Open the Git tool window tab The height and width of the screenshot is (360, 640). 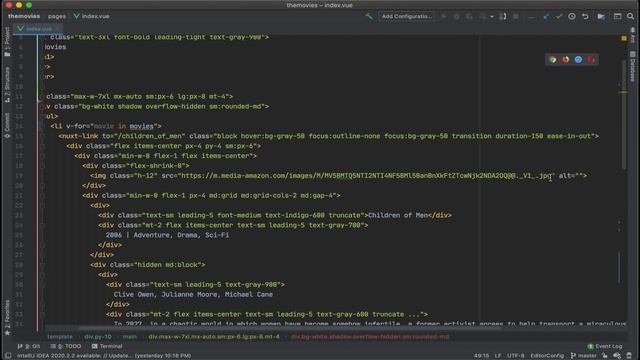[x=29, y=346]
